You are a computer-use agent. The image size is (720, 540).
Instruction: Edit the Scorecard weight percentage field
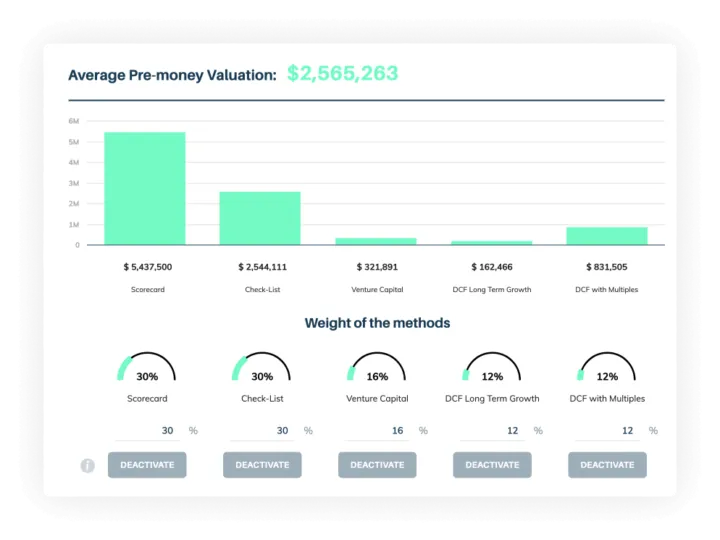[x=147, y=431]
